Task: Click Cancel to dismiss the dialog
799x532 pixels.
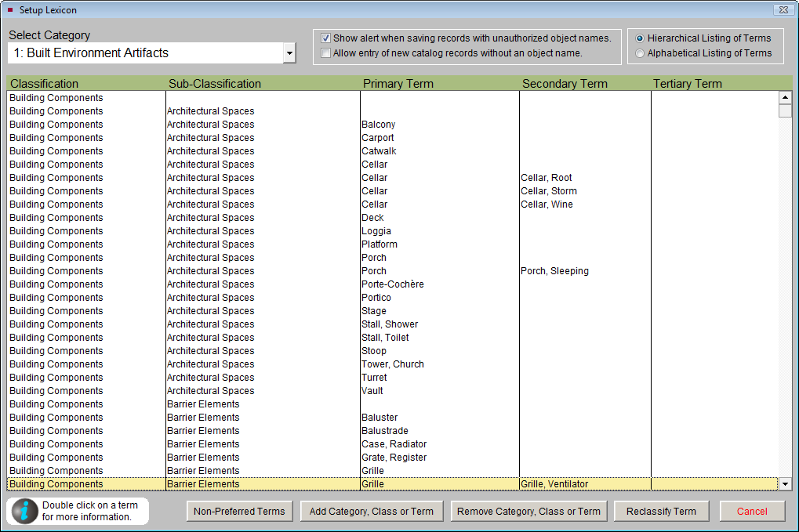Action: tap(752, 511)
